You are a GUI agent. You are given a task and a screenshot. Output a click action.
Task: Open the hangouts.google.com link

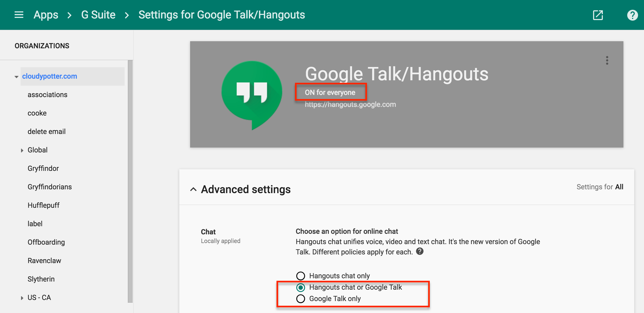(350, 104)
